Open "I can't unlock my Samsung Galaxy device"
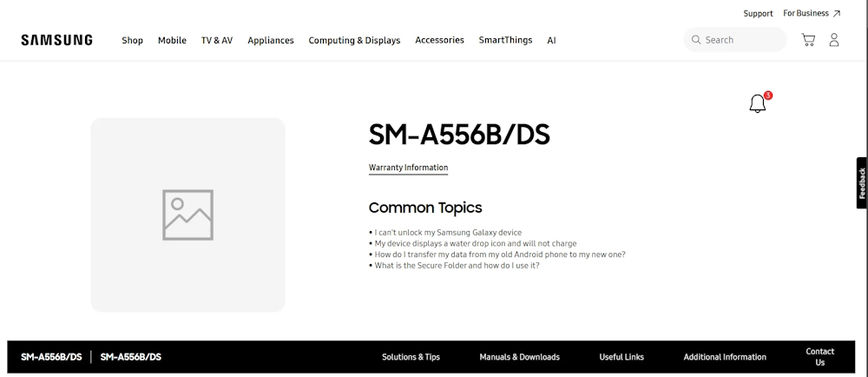The height and width of the screenshot is (377, 868). (x=448, y=233)
